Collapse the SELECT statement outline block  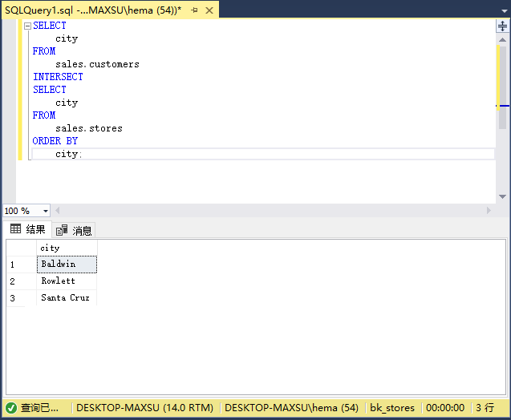(28, 26)
